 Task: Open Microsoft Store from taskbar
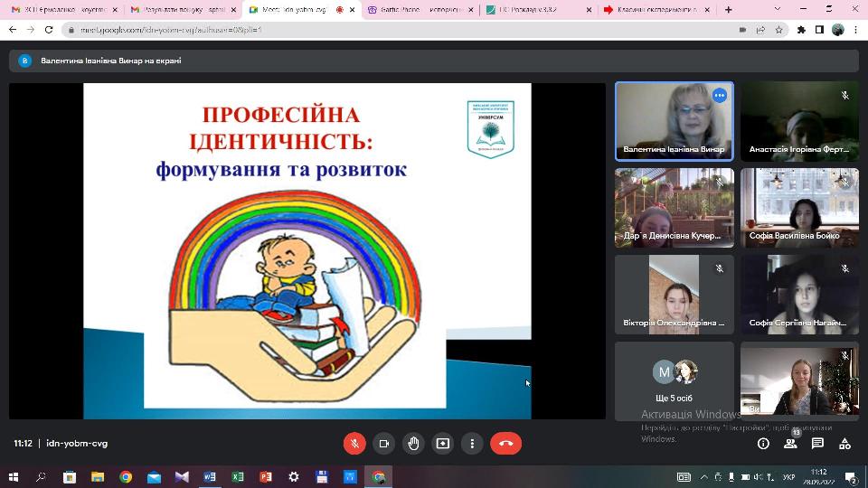70,477
